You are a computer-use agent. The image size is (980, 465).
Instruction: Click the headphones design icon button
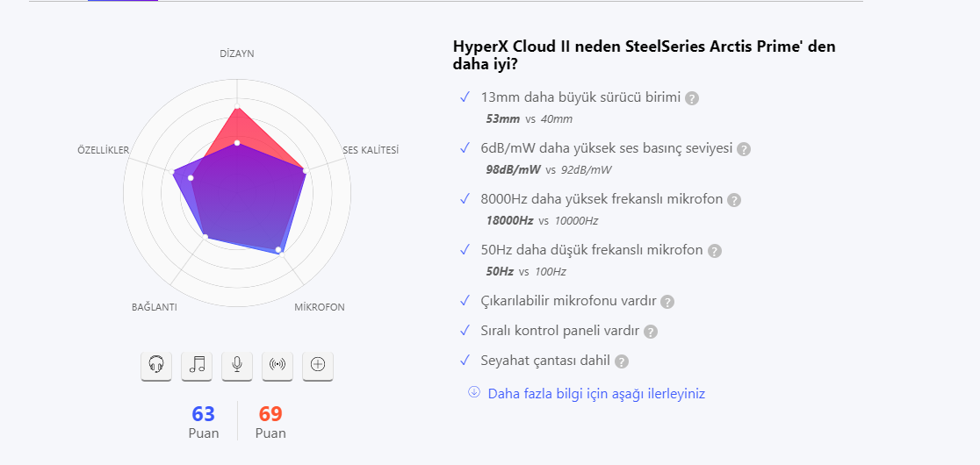(156, 365)
